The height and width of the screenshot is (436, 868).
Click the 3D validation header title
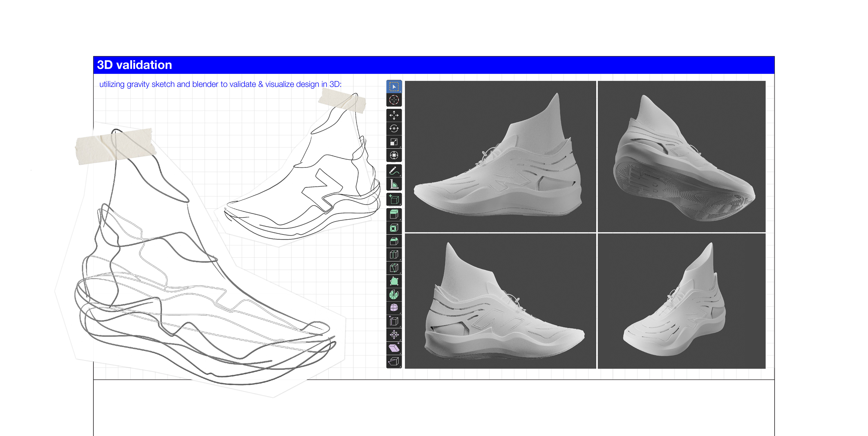[134, 65]
